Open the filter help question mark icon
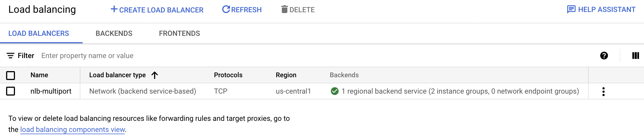This screenshot has height=140, width=644. (x=604, y=56)
